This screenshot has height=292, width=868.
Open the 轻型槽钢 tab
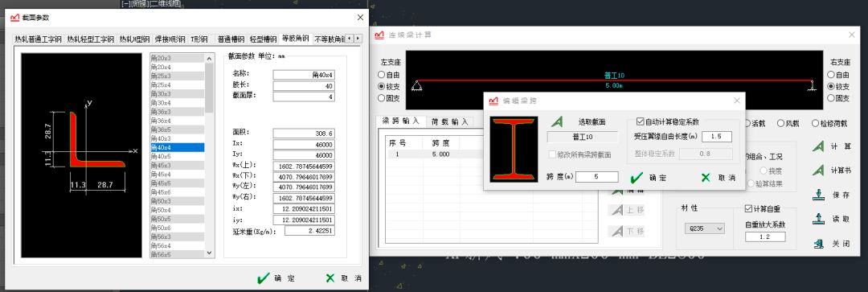(263, 39)
